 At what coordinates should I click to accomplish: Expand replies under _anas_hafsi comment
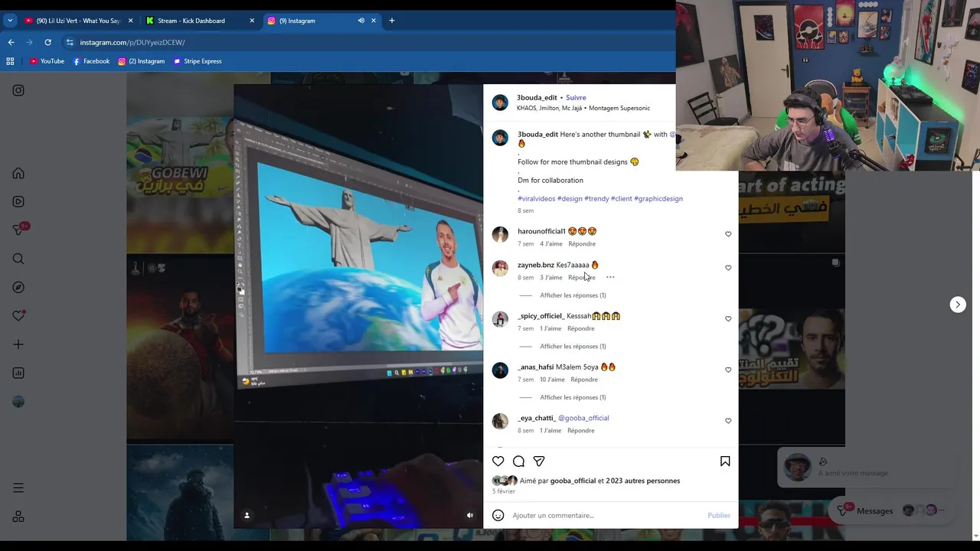(573, 397)
